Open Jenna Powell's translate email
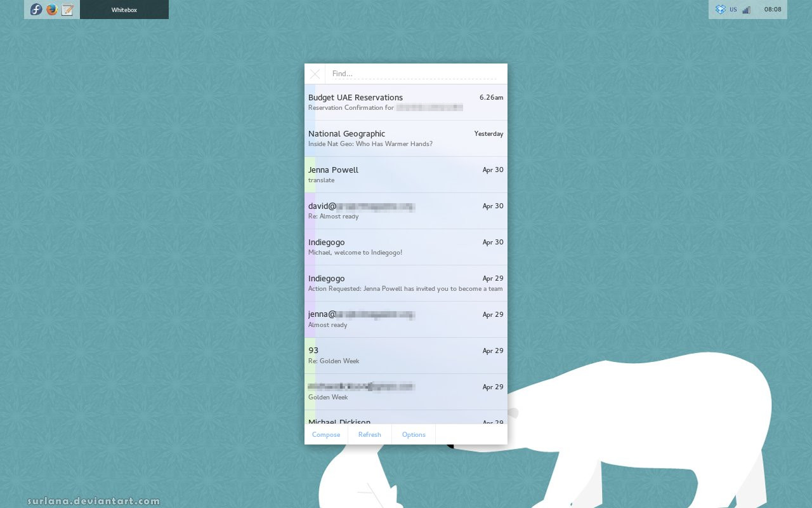Screen dimensions: 812x508 pyautogui.click(x=406, y=175)
